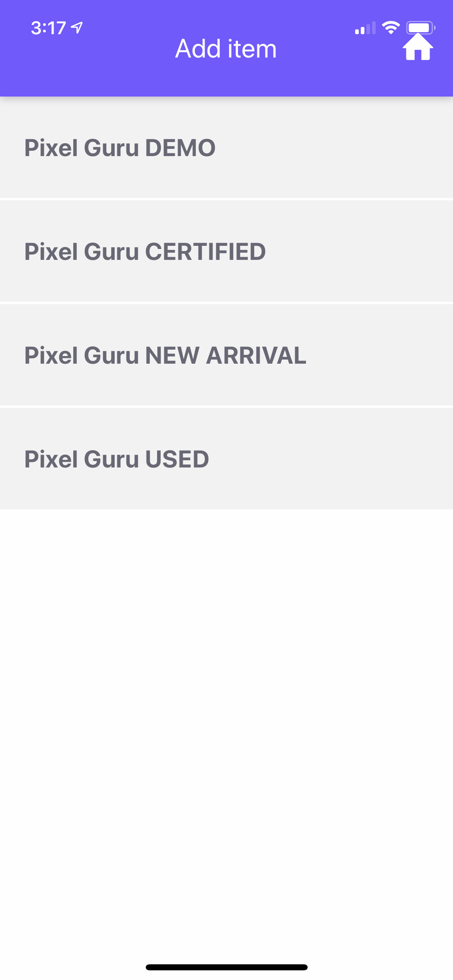Click the black home indicator bar
The height and width of the screenshot is (980, 453).
pyautogui.click(x=227, y=967)
